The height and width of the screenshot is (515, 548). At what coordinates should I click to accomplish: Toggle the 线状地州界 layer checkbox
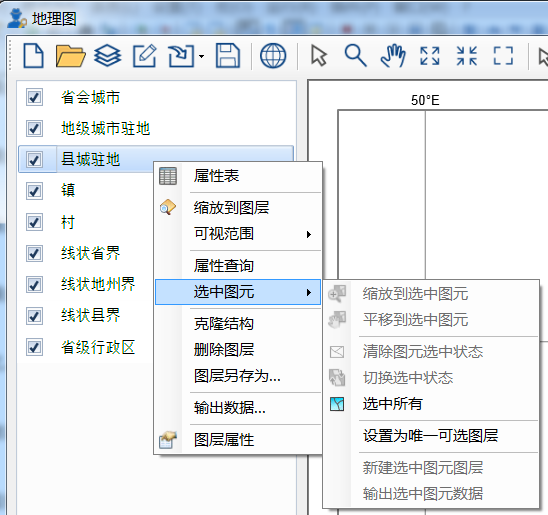(34, 285)
